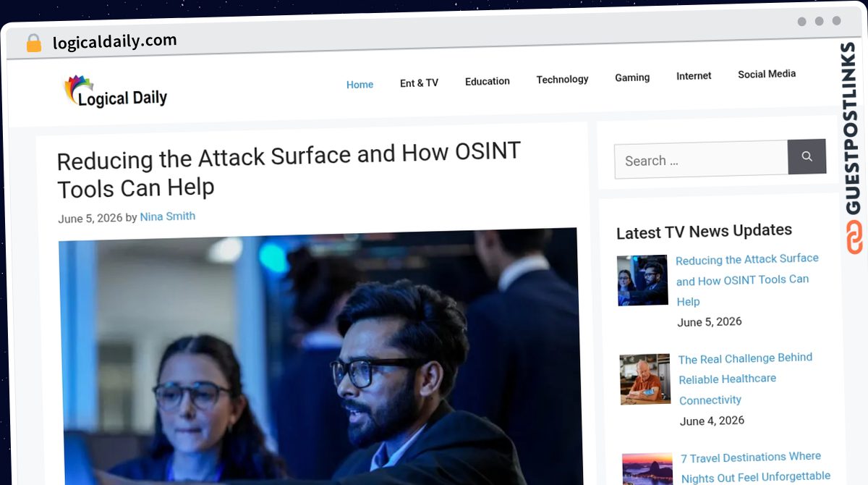Click the Logical Daily logo
868x485 pixels.
[x=116, y=93]
